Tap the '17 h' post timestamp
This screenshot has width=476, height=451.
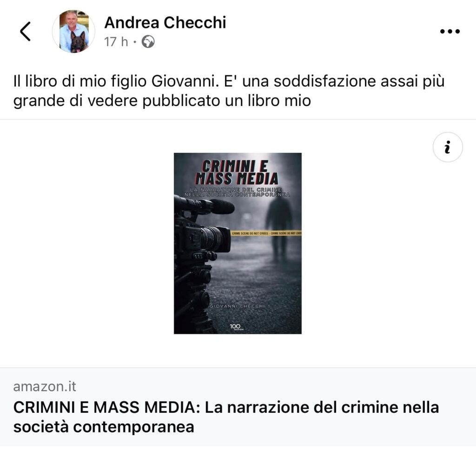(116, 42)
